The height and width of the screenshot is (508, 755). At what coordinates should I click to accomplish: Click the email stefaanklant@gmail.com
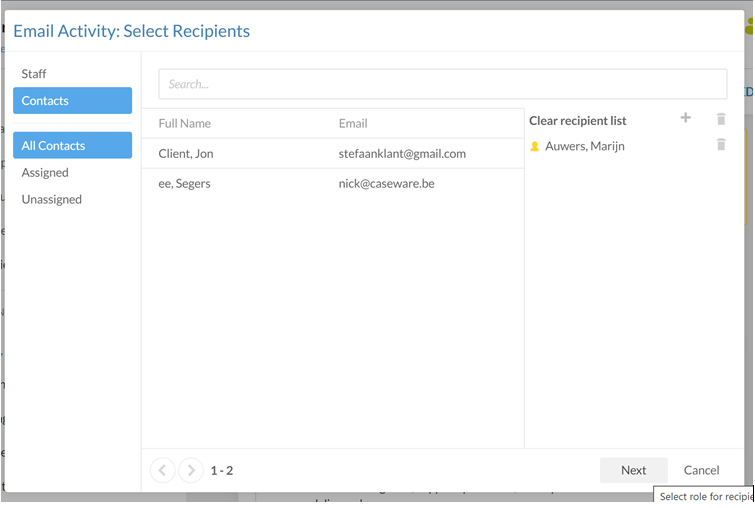[402, 154]
